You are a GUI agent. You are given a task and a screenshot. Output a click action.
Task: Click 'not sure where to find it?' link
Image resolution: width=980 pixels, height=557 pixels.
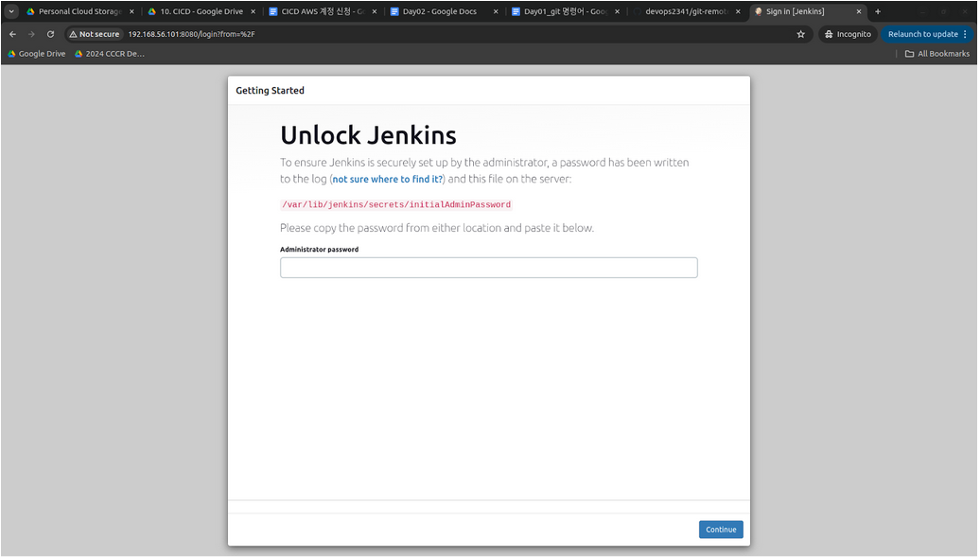click(x=388, y=180)
